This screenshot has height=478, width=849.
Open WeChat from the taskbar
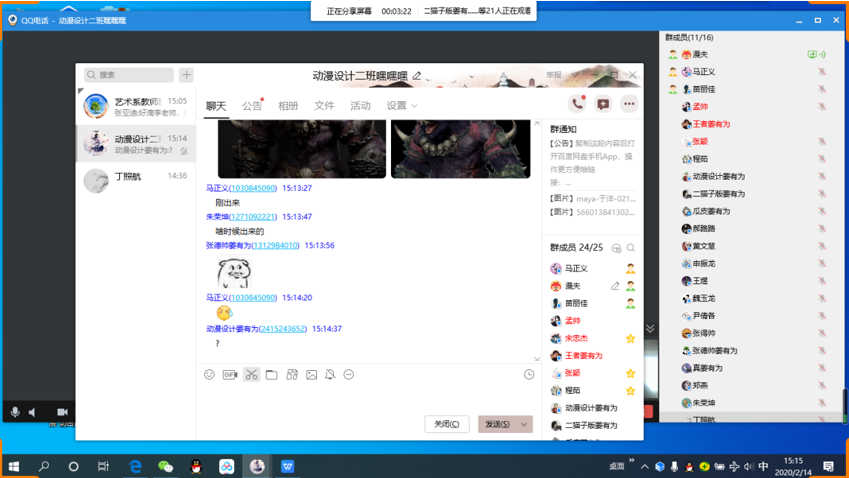coord(165,466)
